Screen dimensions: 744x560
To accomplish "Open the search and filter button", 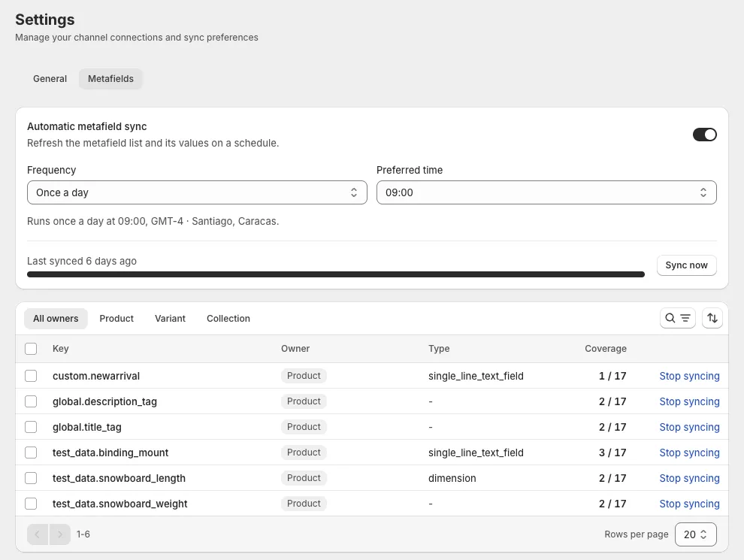I will (678, 318).
